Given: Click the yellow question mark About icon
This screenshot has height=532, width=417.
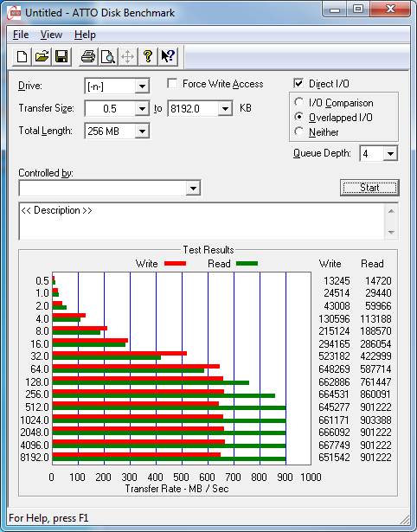Looking at the screenshot, I should pyautogui.click(x=148, y=57).
